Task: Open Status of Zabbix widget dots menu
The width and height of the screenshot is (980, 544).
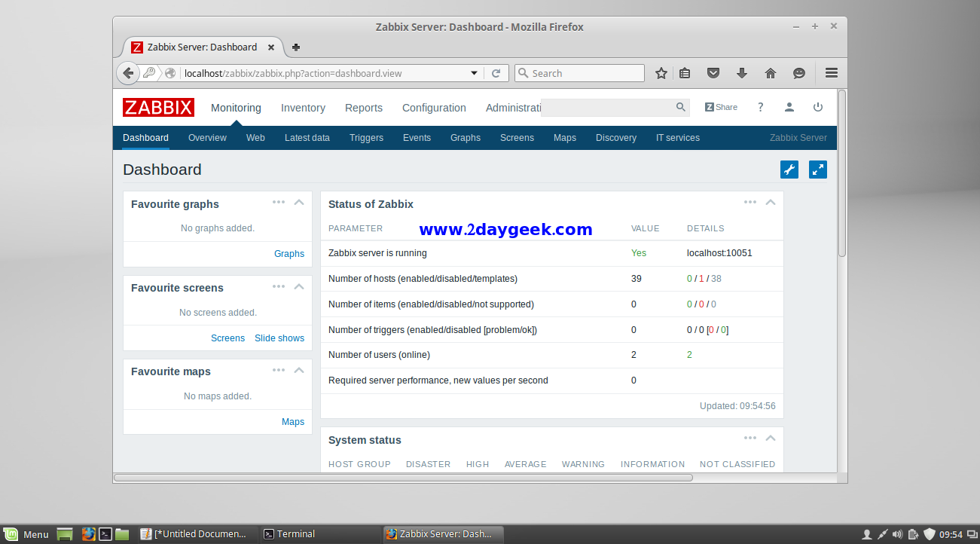Action: (750, 202)
